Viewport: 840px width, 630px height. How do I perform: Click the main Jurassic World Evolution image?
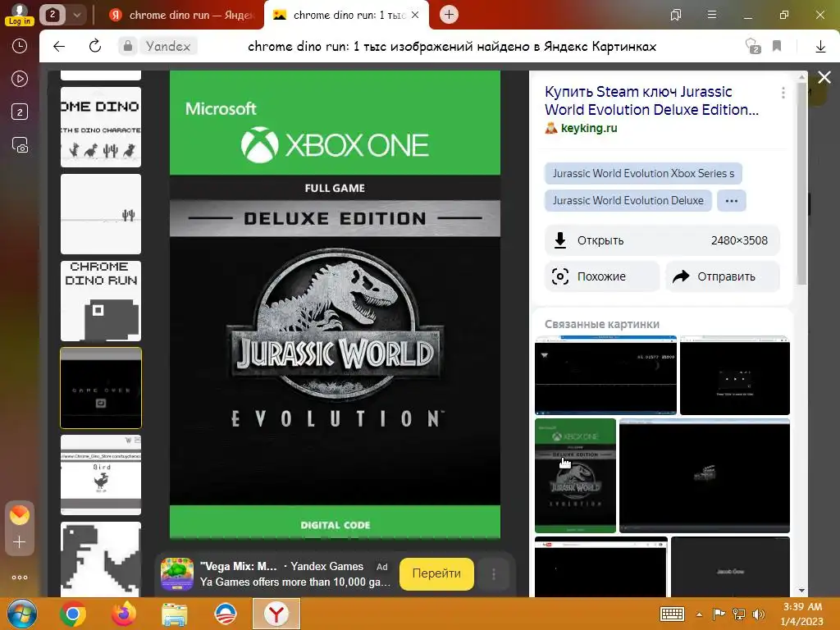(x=335, y=304)
